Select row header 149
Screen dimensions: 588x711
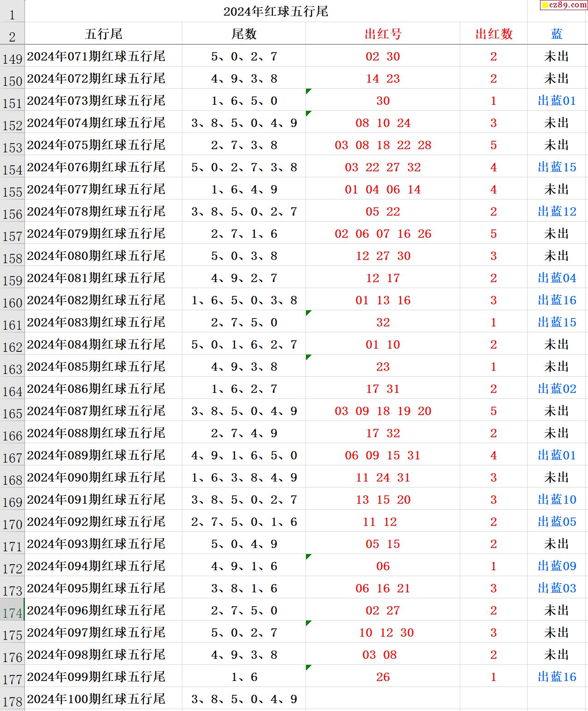[x=12, y=56]
